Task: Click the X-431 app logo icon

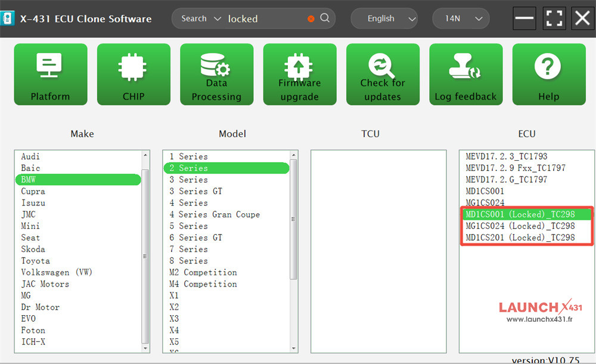Action: point(7,18)
